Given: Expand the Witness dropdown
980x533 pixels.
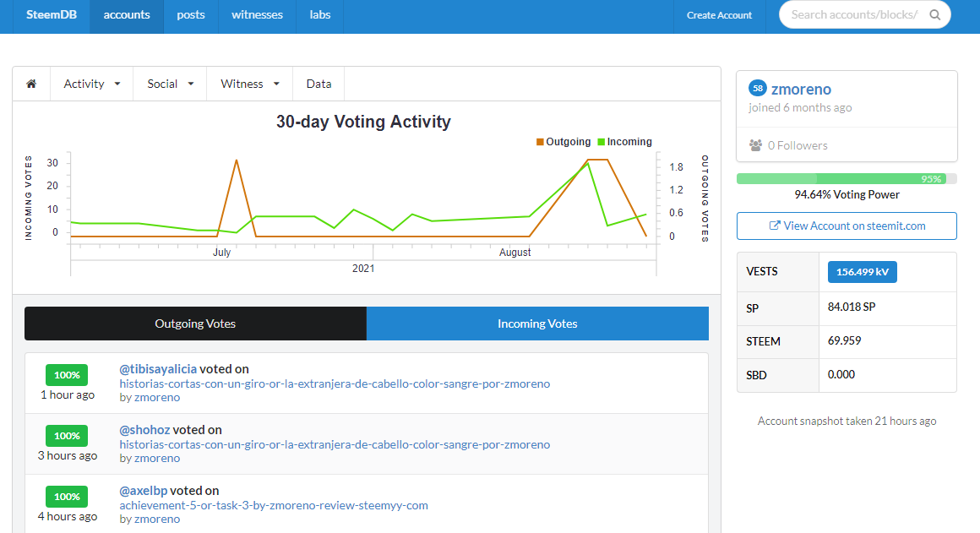Looking at the screenshot, I should [x=250, y=84].
